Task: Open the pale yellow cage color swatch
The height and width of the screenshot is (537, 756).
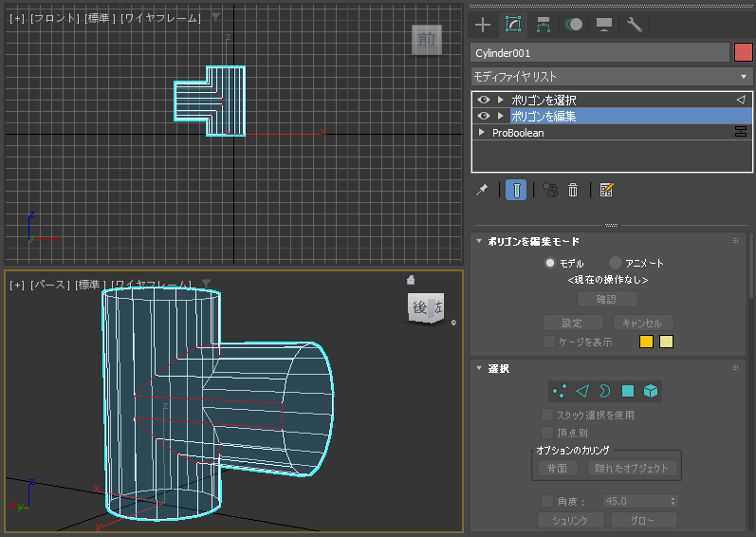Action: pyautogui.click(x=666, y=342)
